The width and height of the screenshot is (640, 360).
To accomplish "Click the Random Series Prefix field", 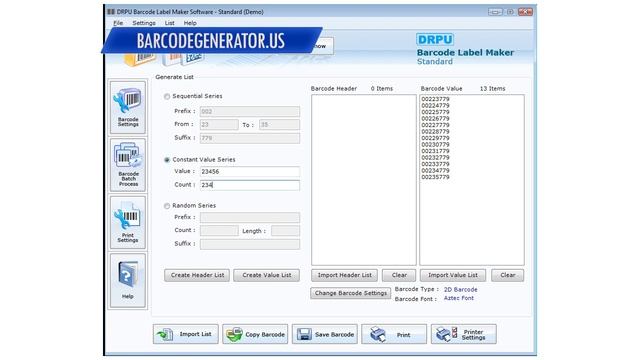I will tap(250, 218).
